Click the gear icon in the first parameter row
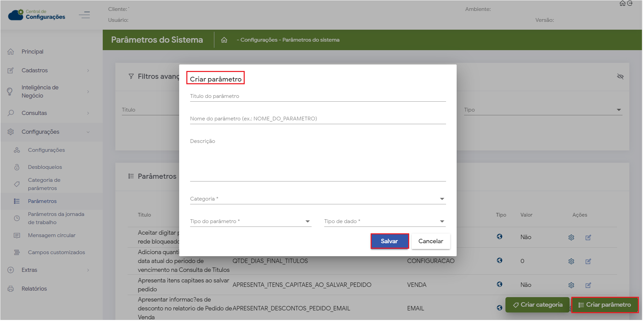644x321 pixels. point(571,237)
